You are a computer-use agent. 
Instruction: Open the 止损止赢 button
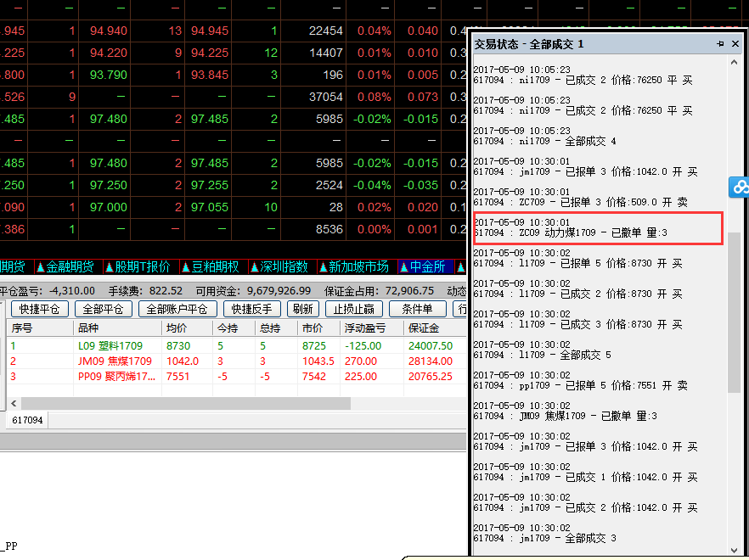coord(354,309)
